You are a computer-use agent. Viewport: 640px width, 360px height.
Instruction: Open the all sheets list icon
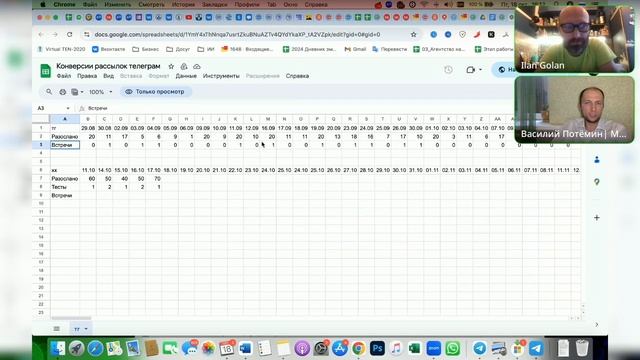57,329
